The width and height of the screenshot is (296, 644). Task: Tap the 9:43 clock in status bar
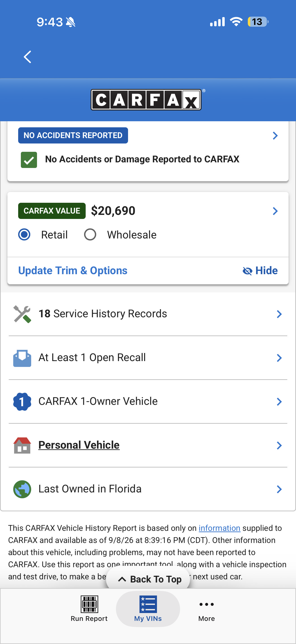pyautogui.click(x=50, y=22)
